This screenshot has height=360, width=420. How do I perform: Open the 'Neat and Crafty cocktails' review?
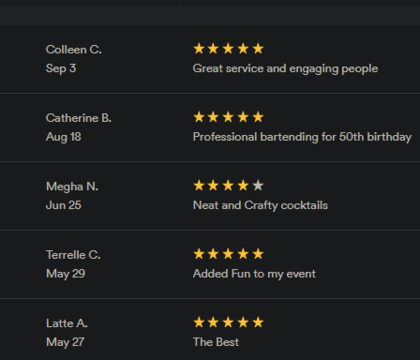(260, 205)
